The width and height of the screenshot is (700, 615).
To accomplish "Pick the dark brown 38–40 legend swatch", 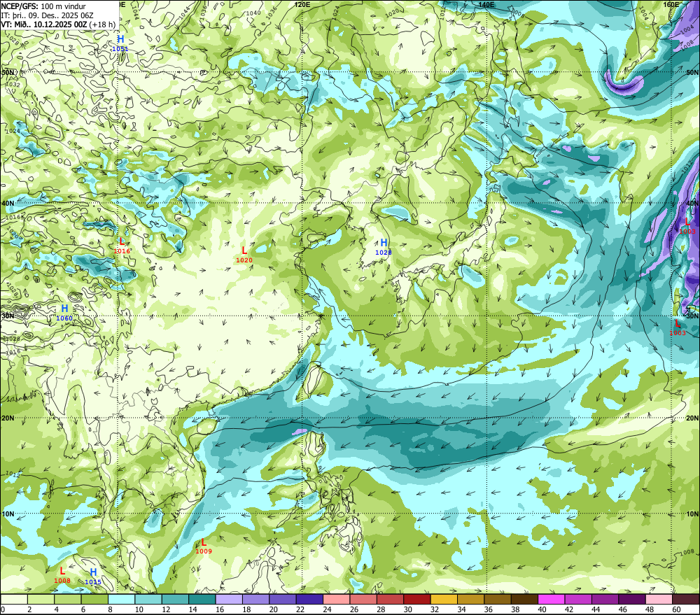I will tap(524, 599).
